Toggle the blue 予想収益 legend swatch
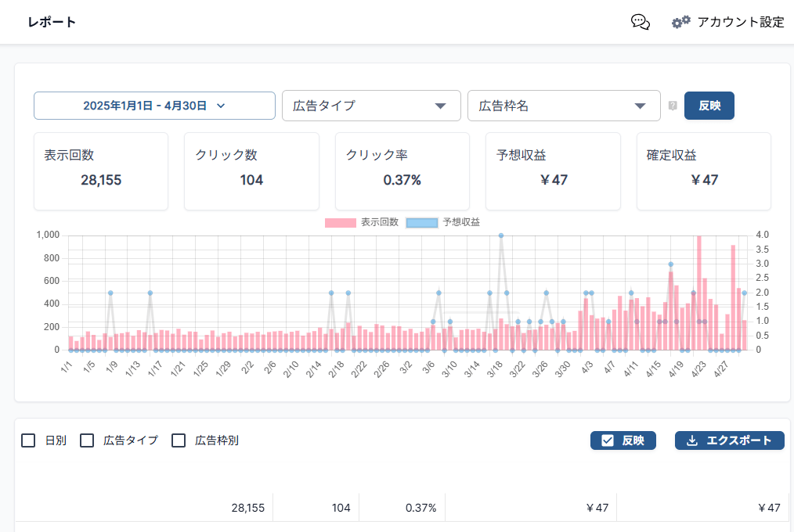The height and width of the screenshot is (532, 794). click(421, 222)
